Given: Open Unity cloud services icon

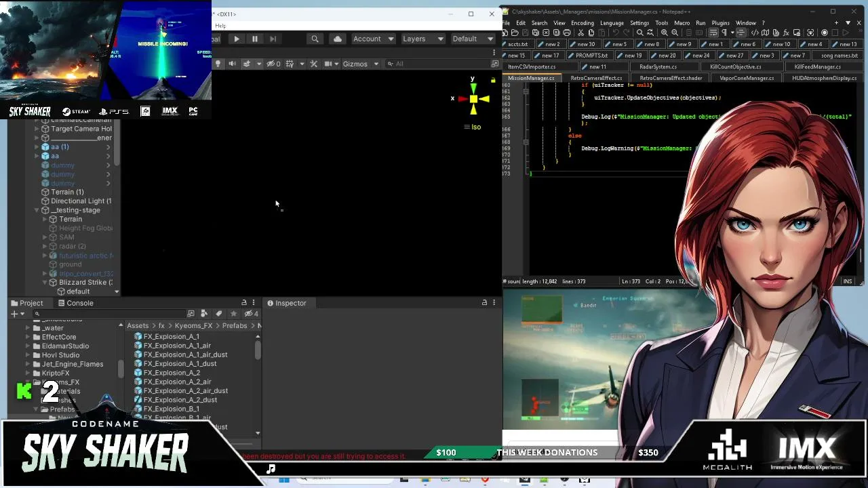Looking at the screenshot, I should [338, 39].
